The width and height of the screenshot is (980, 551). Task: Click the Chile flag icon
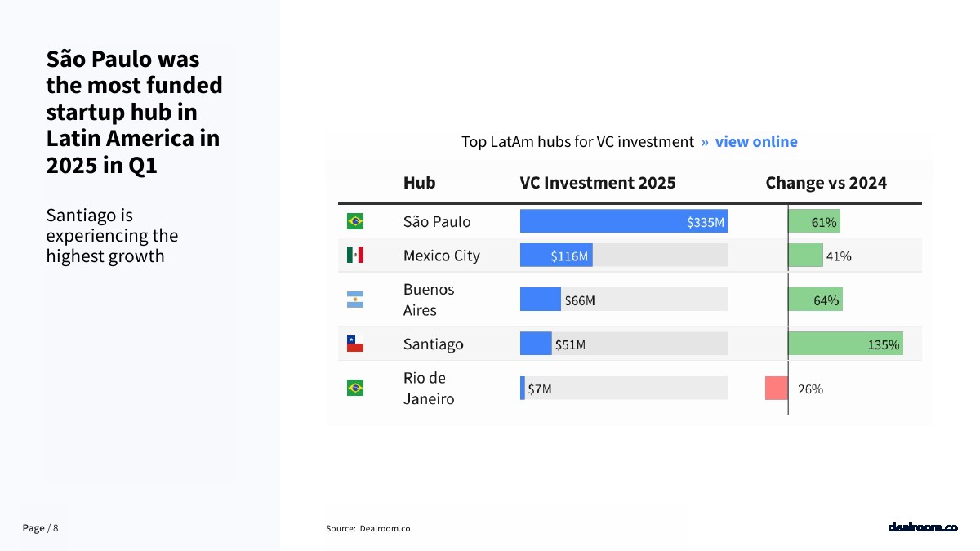[x=355, y=344]
